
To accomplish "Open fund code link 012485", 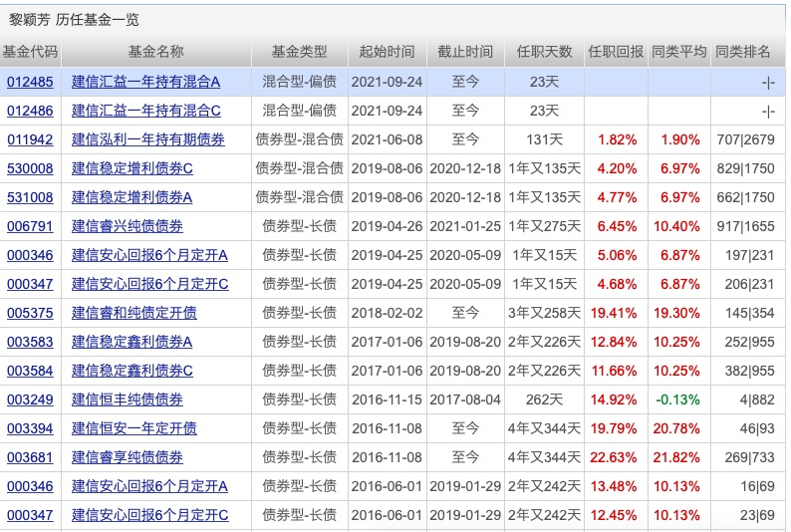I will pos(30,82).
